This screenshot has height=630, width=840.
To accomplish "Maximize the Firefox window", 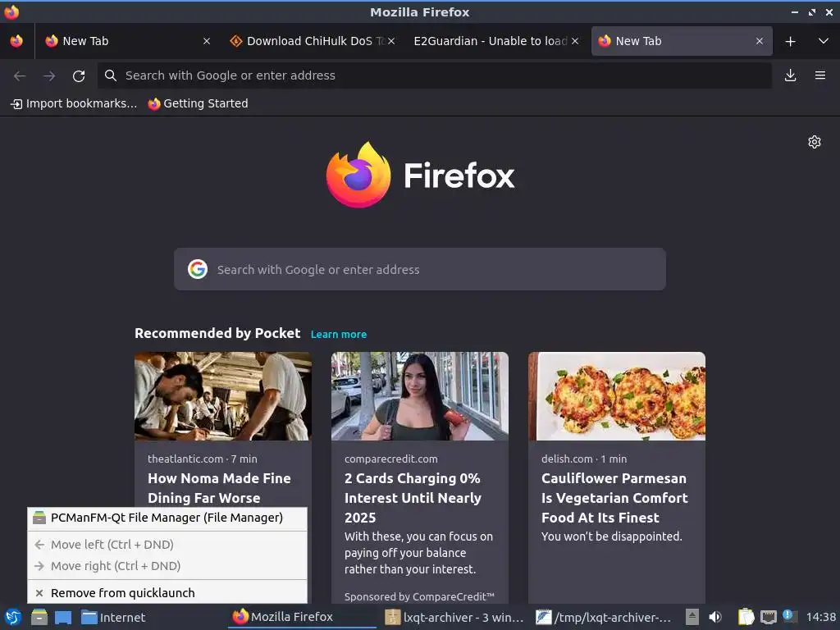I will coord(812,11).
